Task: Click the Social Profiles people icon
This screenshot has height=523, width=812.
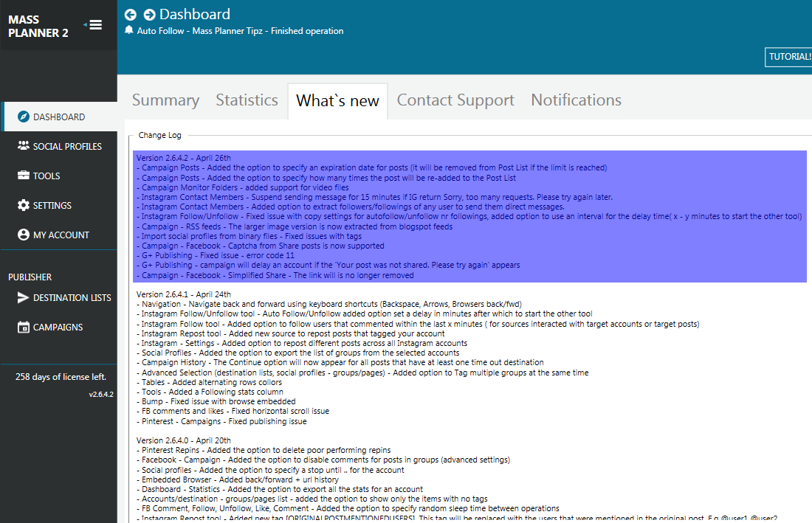Action: pos(23,146)
